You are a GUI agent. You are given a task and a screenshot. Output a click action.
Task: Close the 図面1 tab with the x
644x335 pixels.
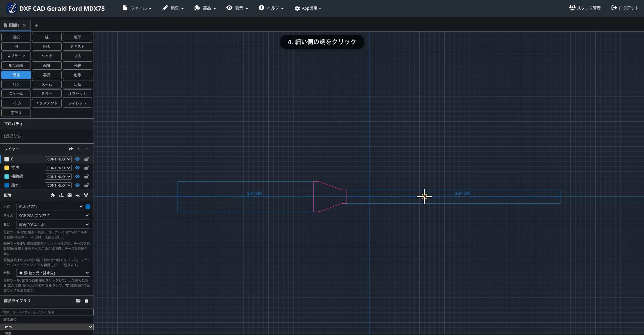24,25
